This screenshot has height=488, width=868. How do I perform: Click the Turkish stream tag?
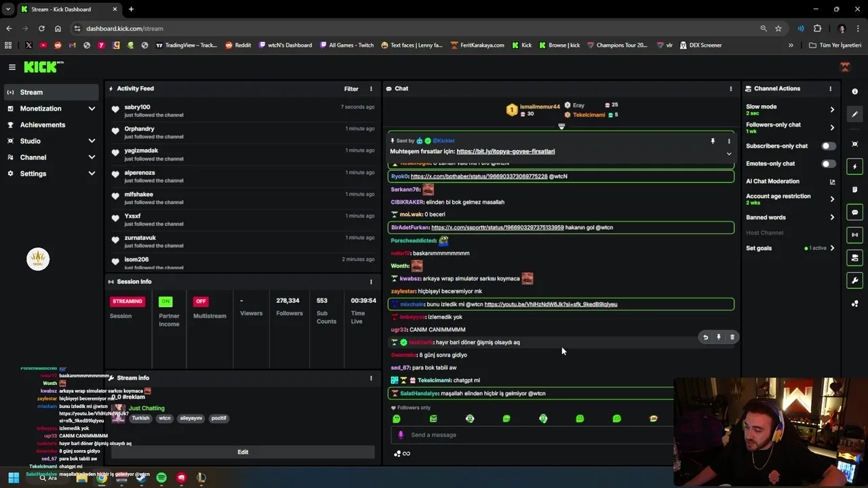coord(140,418)
